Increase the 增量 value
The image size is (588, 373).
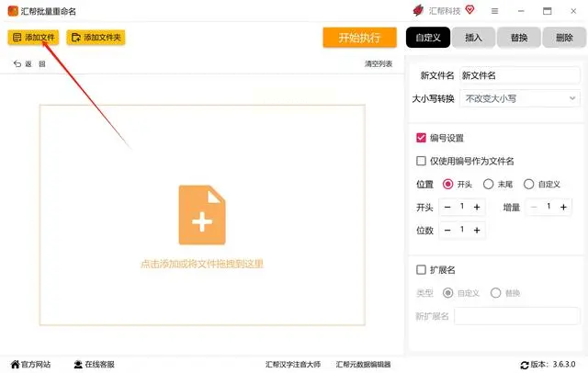coord(563,207)
